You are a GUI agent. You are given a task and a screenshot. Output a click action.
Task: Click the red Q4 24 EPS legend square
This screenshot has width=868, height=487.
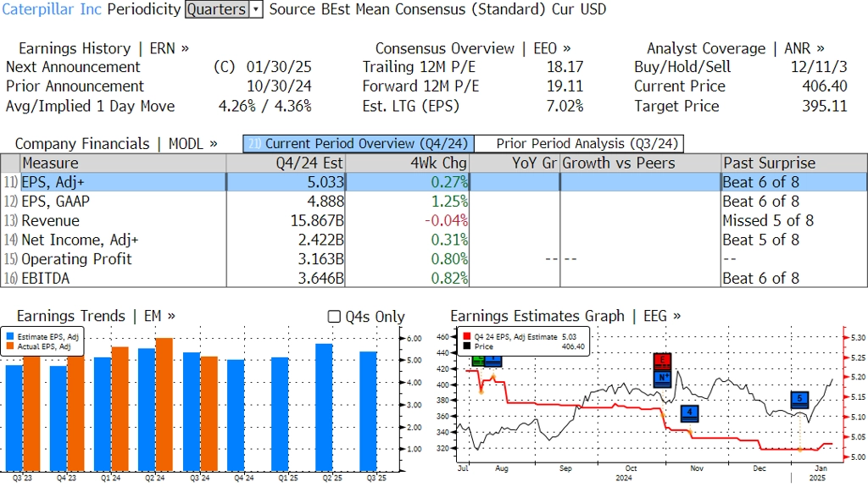[467, 336]
